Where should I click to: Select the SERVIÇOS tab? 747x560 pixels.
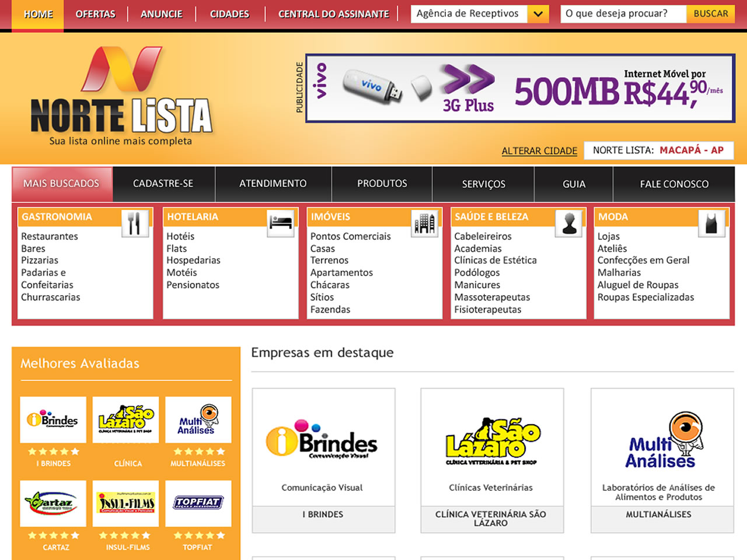click(484, 184)
